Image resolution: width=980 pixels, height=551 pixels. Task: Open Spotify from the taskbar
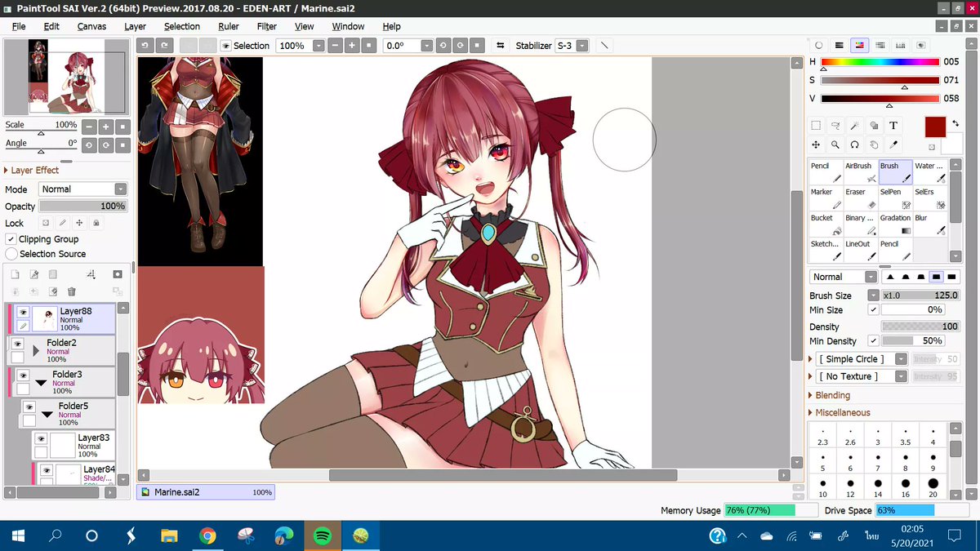click(323, 535)
